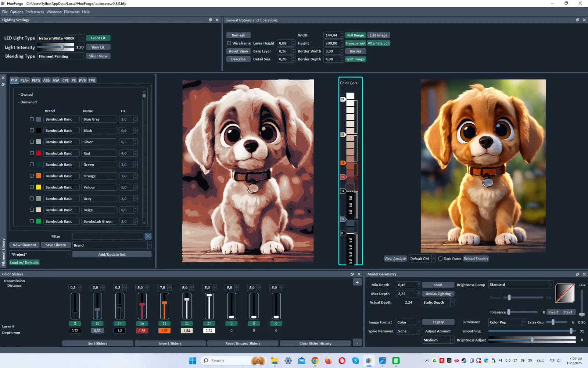This screenshot has width=588, height=368.
Task: Undock General Options and Operations panel
Action: point(577,20)
